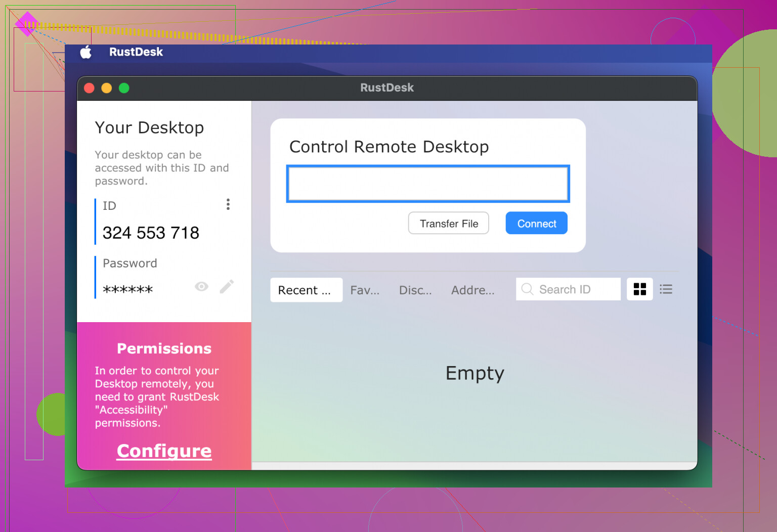The image size is (777, 532).
Task: Minimize the window with yellow button
Action: point(107,88)
